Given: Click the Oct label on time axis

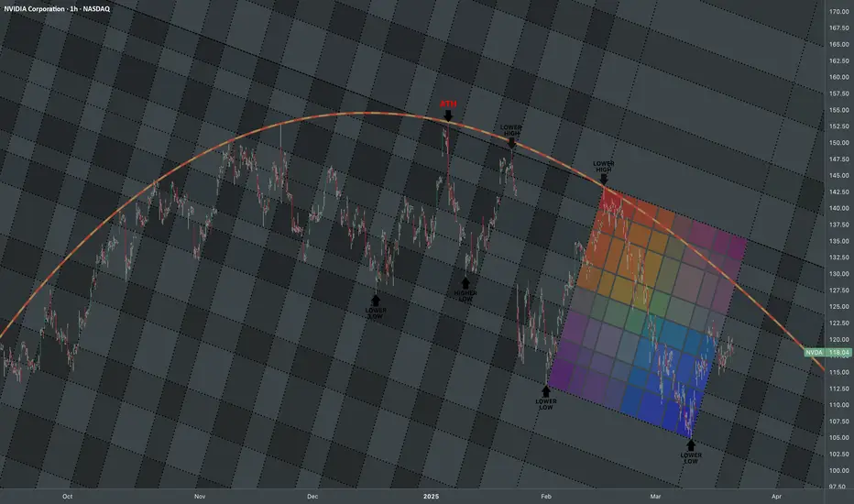Looking at the screenshot, I should click(x=68, y=497).
